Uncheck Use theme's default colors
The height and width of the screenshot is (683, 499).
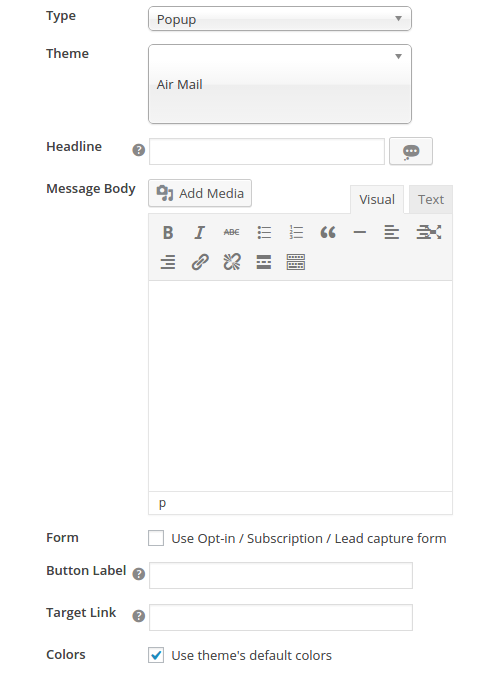click(x=156, y=655)
